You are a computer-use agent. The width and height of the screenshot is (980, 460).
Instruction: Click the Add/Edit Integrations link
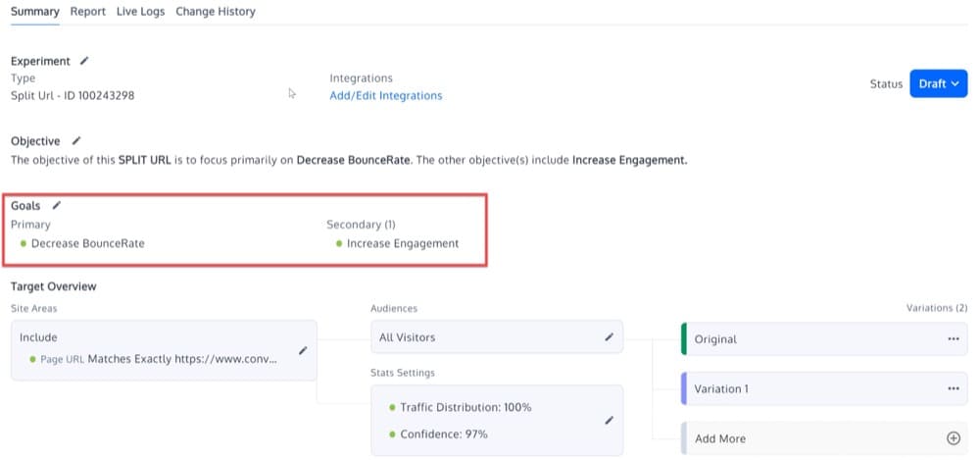[x=385, y=96]
